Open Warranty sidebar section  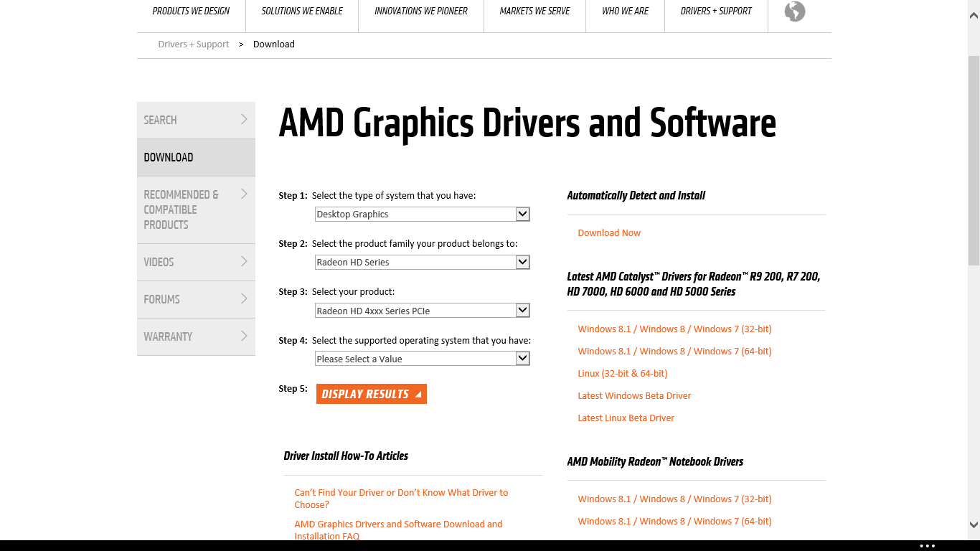pos(196,336)
